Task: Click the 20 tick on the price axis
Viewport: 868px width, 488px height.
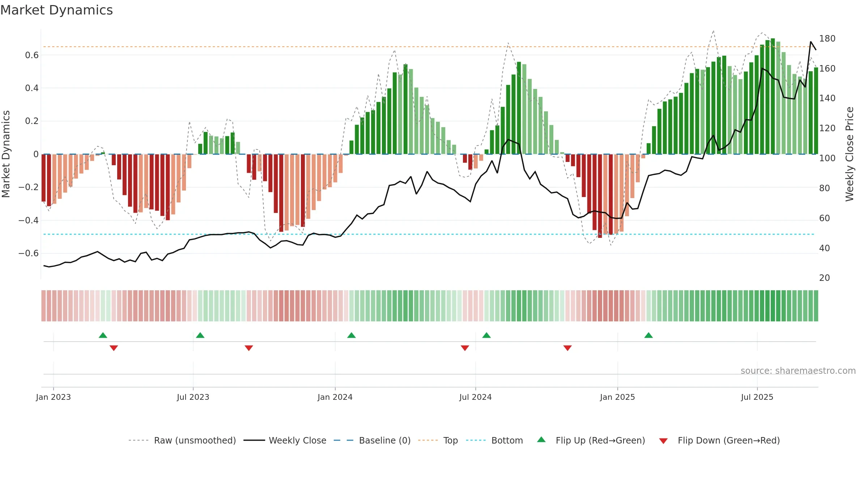Action: pos(825,278)
